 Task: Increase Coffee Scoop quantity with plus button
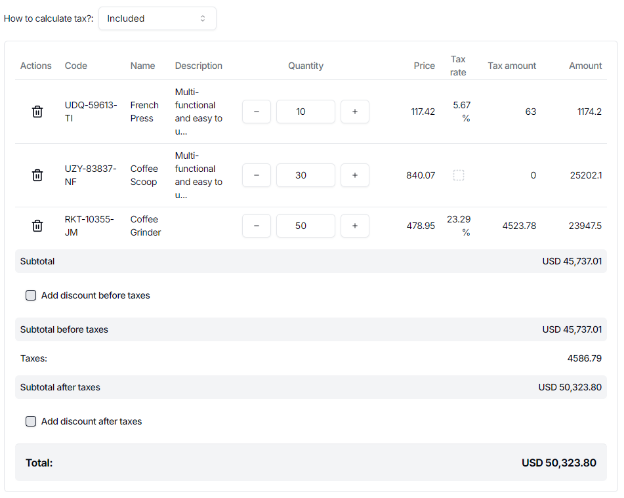pos(355,175)
